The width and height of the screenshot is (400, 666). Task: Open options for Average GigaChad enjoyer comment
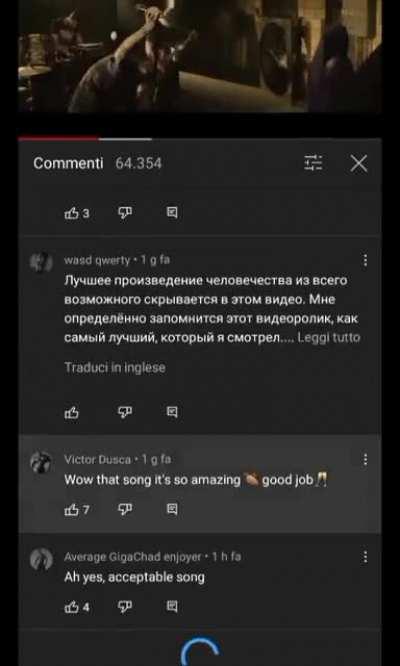[365, 557]
